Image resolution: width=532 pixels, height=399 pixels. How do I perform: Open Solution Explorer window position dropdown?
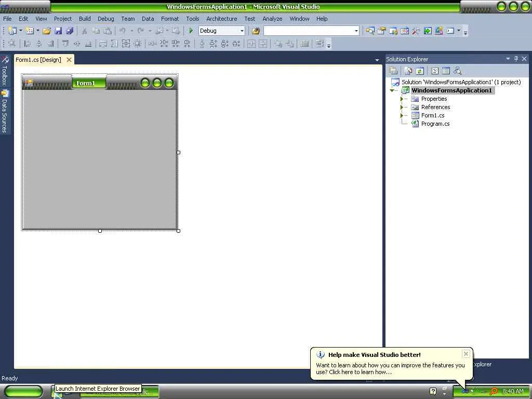pyautogui.click(x=508, y=59)
